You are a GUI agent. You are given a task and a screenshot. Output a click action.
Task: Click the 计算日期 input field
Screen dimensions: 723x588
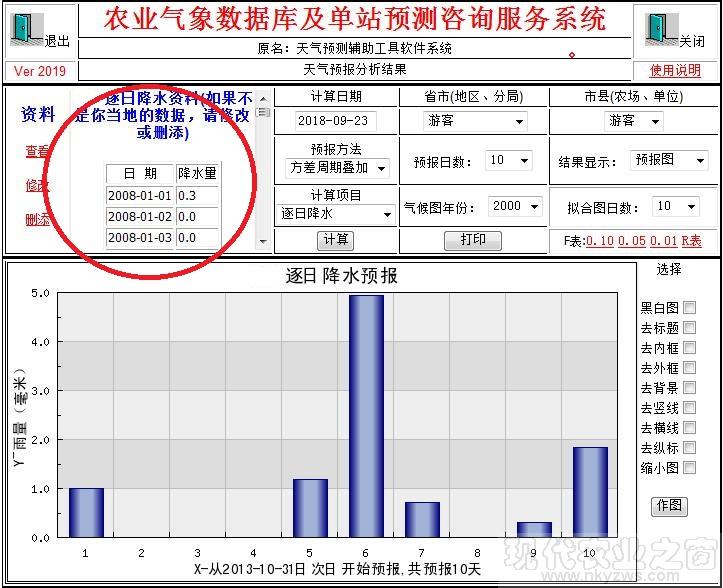coord(336,121)
